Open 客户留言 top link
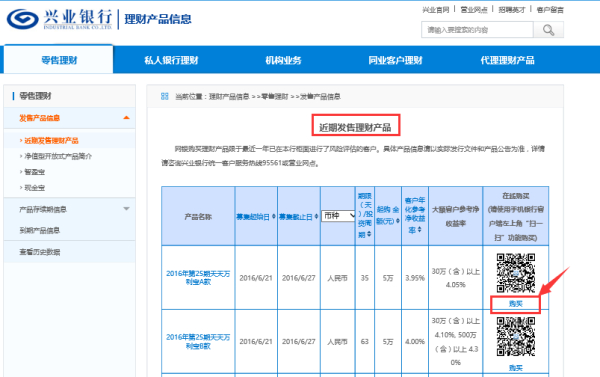This screenshot has height=377, width=600. 550,10
